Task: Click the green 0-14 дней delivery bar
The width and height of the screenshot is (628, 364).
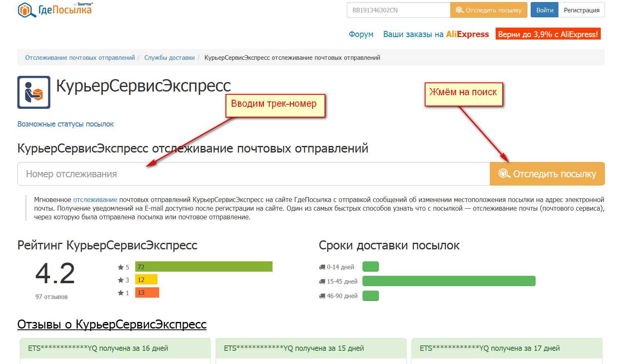Action: point(371,267)
